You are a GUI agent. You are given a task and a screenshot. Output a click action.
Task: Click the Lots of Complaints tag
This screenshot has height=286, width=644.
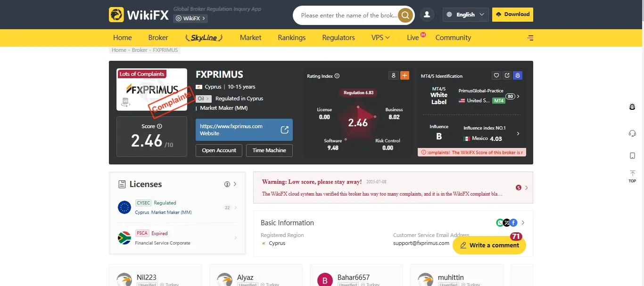coord(141,74)
